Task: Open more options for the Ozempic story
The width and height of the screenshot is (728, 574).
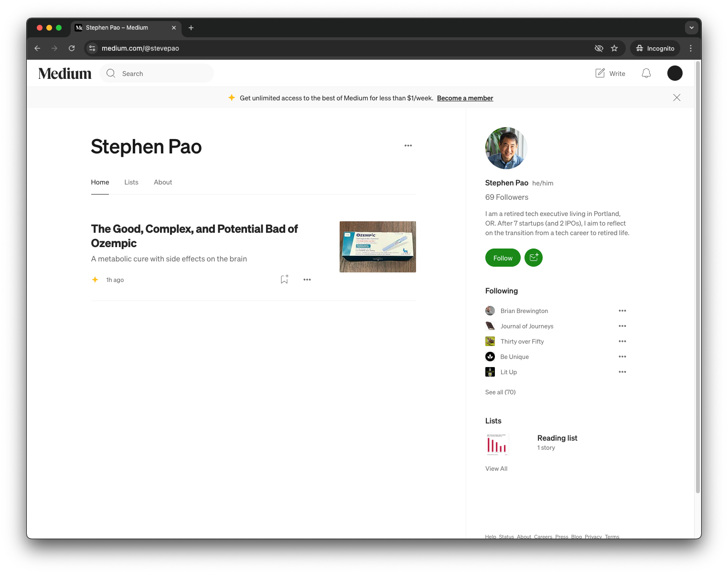Action: (307, 280)
